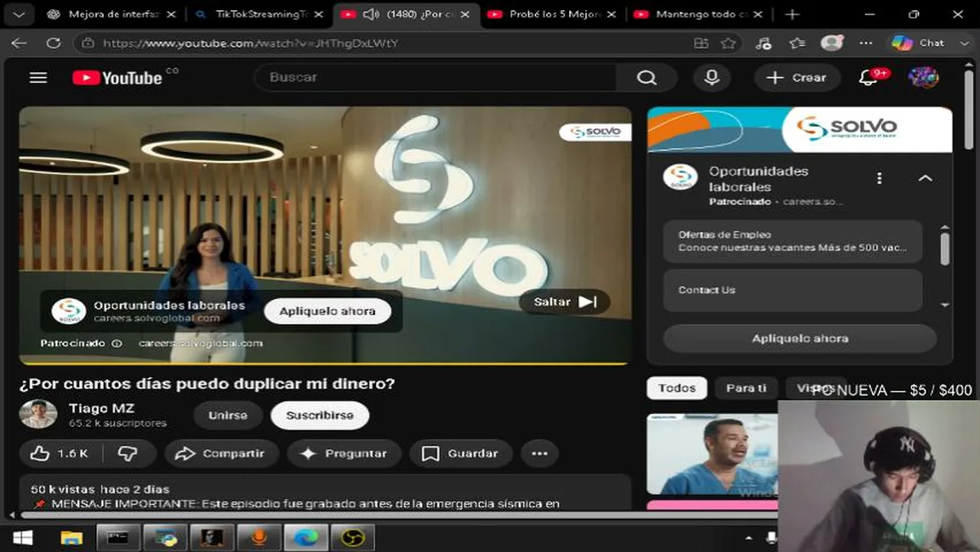The image size is (980, 552).
Task: Click the browser address bar URL
Action: [250, 43]
